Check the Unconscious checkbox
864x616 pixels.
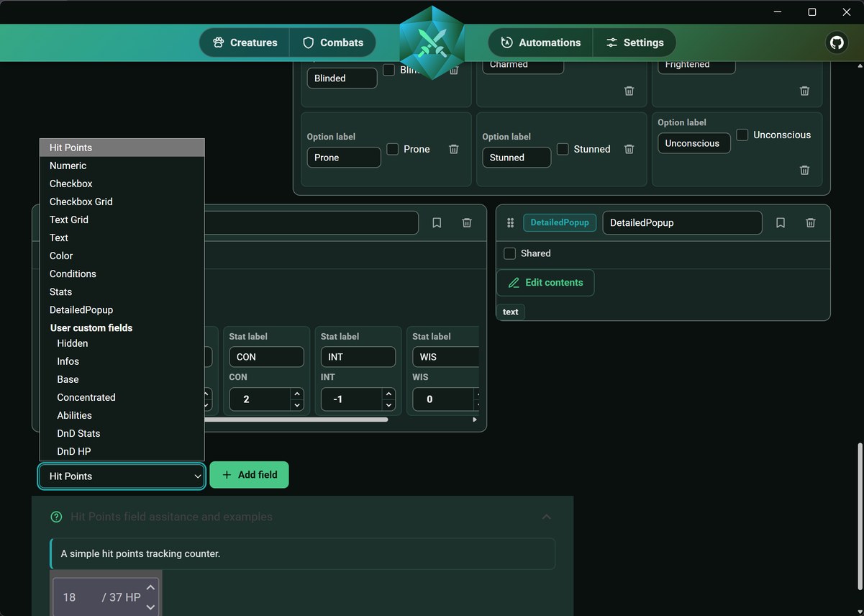742,135
